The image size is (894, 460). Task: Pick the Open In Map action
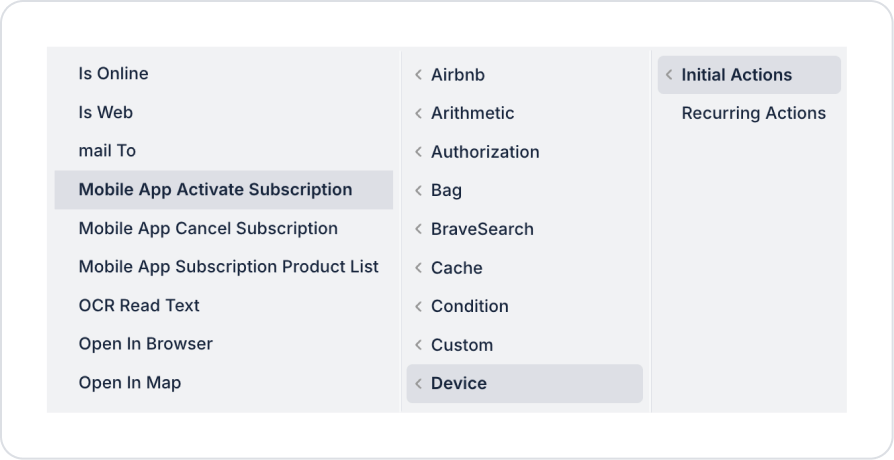click(129, 383)
